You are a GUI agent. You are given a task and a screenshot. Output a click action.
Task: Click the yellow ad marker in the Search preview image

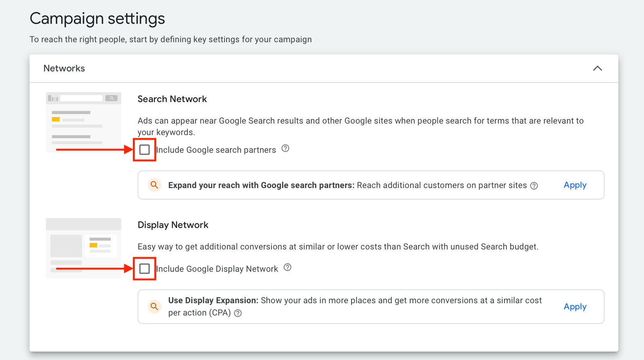(x=56, y=119)
